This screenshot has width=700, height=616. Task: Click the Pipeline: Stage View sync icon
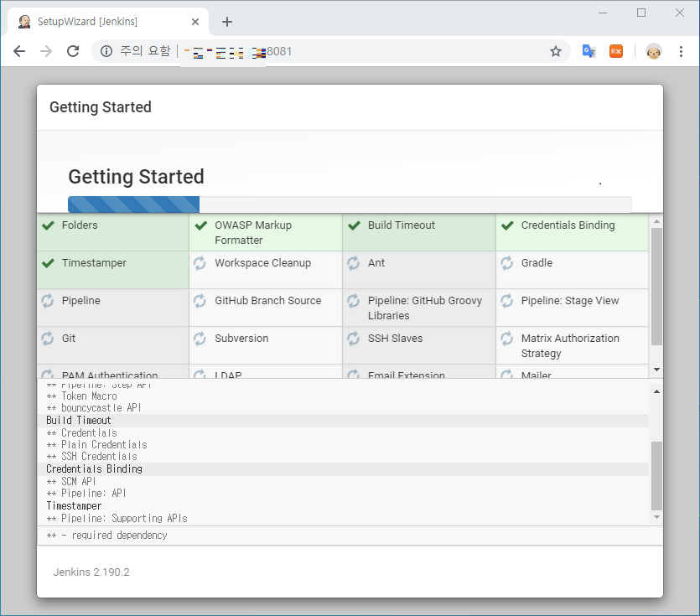point(506,301)
